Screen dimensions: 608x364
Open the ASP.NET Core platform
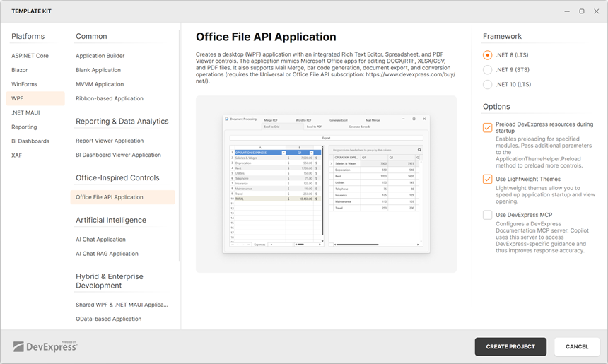pos(35,56)
